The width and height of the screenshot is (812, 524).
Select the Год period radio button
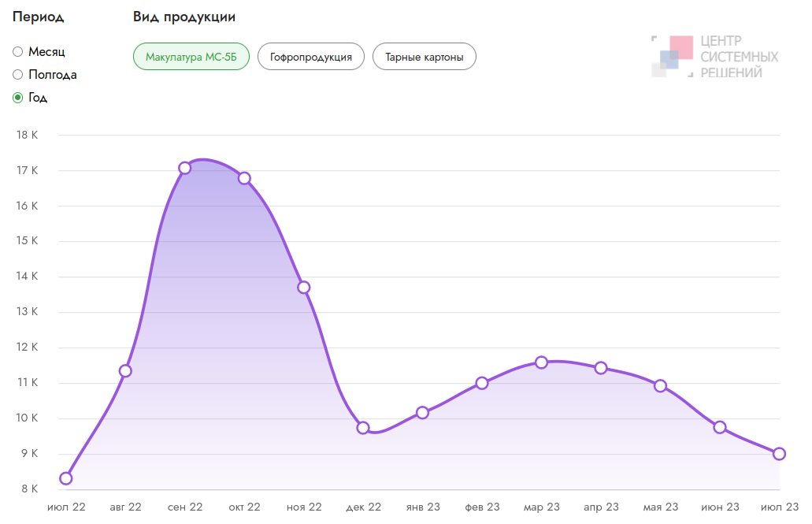point(18,98)
